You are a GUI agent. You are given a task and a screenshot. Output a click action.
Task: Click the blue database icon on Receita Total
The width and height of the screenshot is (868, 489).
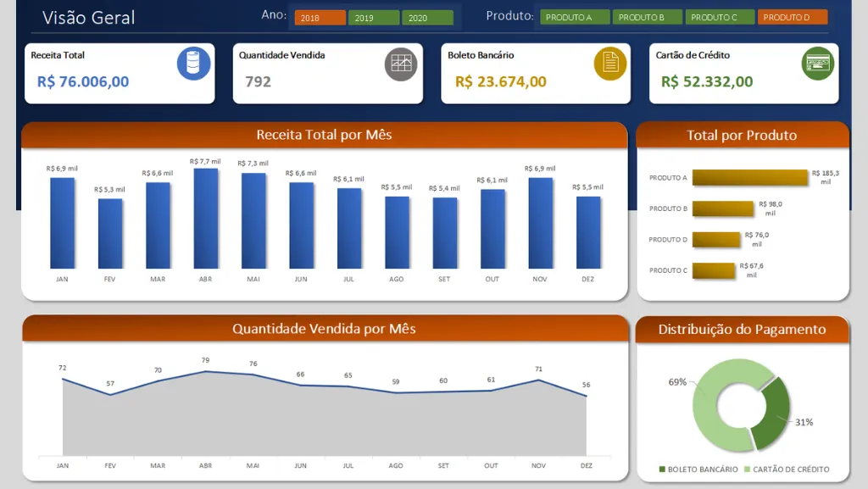pos(193,64)
